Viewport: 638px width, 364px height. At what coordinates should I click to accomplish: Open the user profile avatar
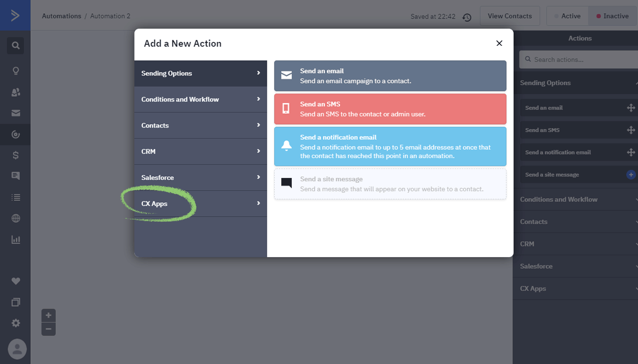[x=17, y=349]
